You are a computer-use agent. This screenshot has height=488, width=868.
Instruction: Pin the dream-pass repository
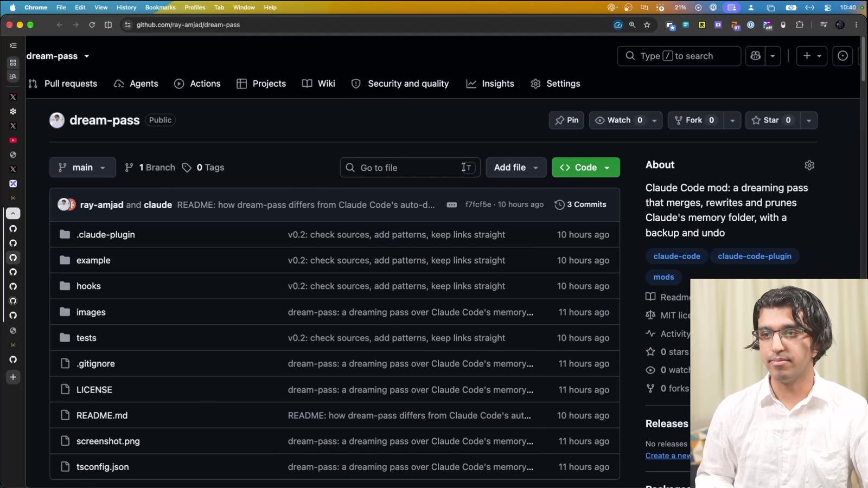pos(566,120)
